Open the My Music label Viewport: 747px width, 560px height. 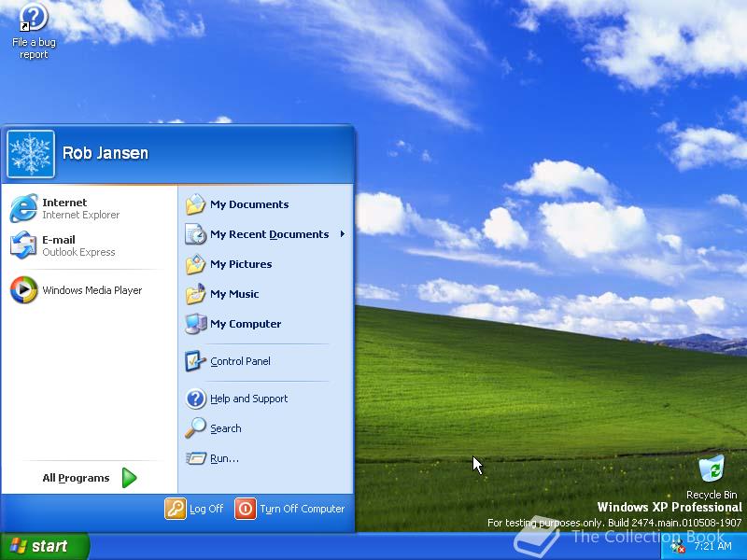234,294
